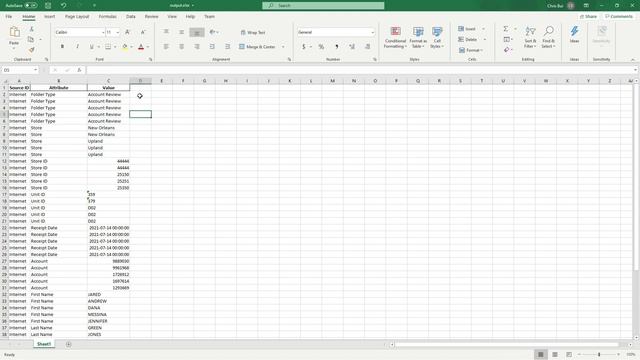
Task: Expand the Paste options arrow
Action: (14, 48)
